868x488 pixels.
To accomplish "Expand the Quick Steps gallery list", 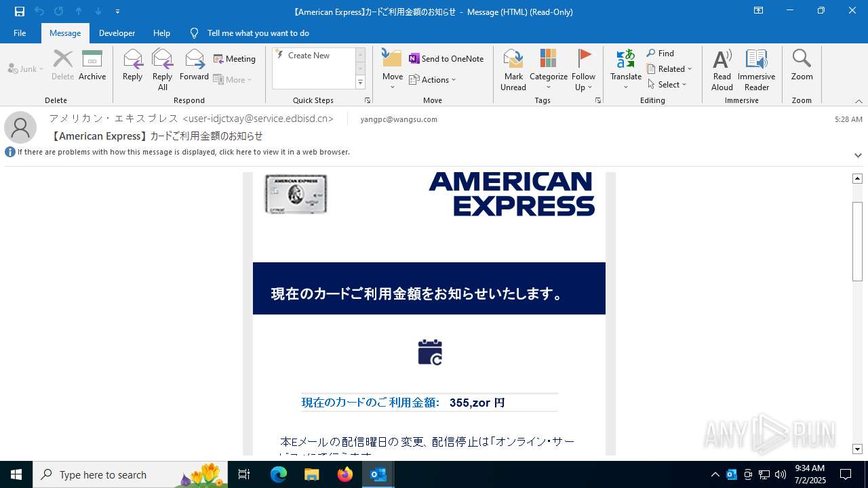I will [x=360, y=83].
